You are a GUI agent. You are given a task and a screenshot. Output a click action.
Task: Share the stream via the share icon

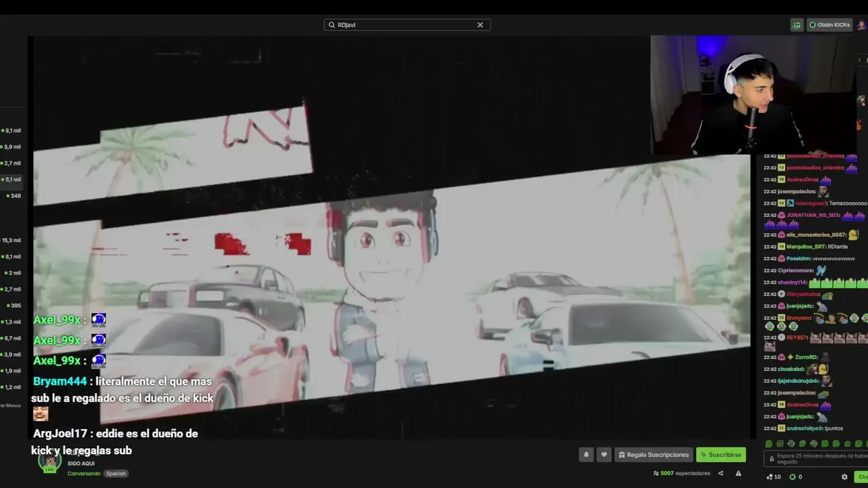(x=721, y=473)
